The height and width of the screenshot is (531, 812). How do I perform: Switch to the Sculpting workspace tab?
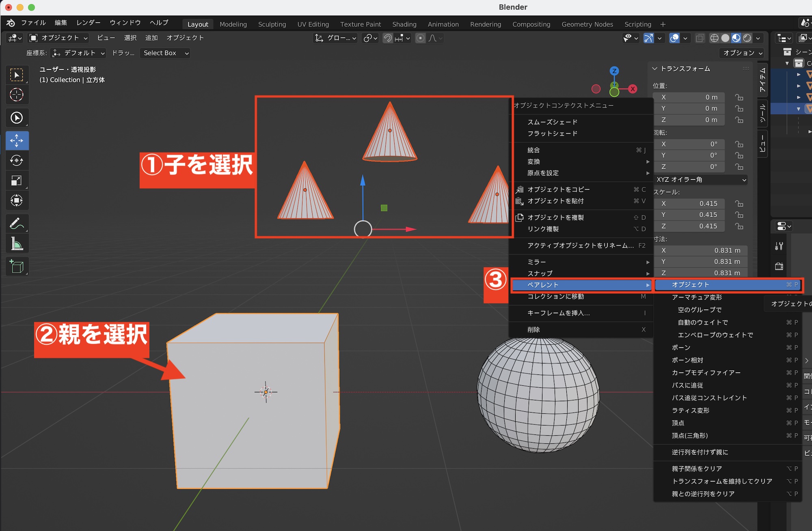point(272,24)
